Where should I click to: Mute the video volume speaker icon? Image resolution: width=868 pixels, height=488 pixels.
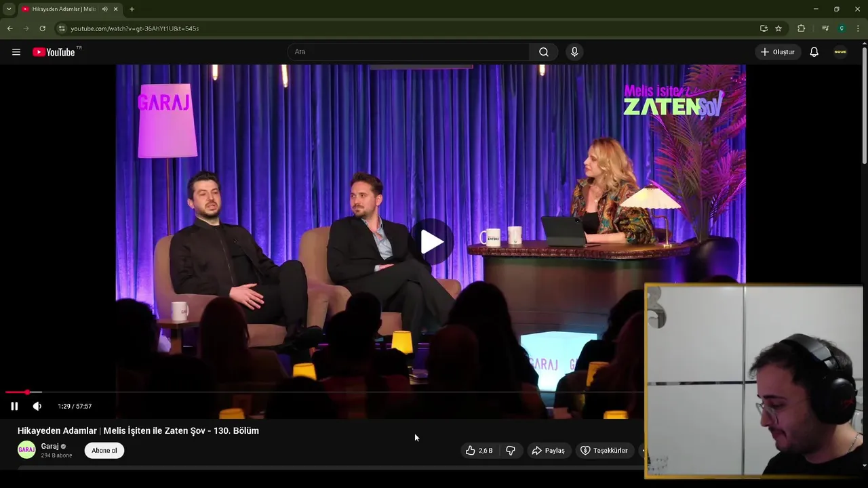(37, 406)
